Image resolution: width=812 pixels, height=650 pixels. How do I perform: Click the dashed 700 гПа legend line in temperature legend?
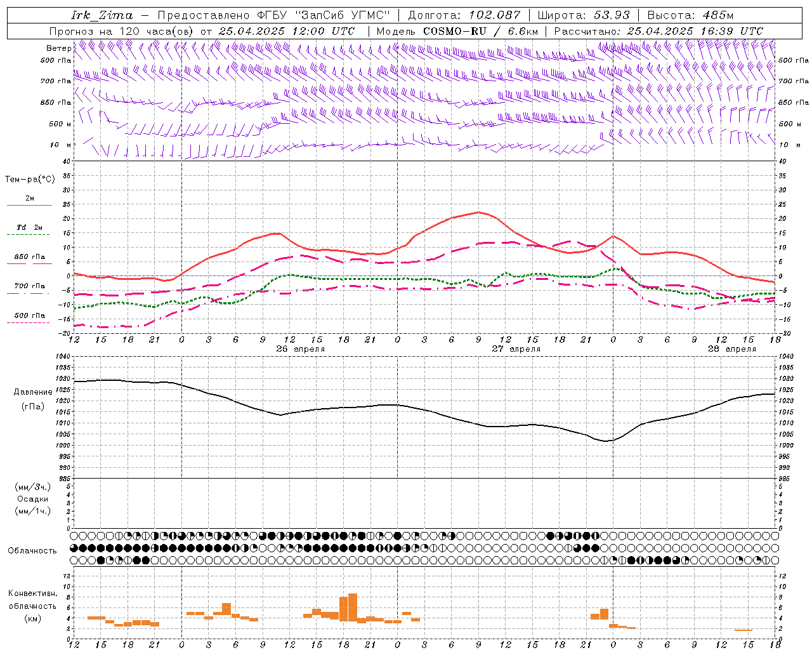pos(28,293)
